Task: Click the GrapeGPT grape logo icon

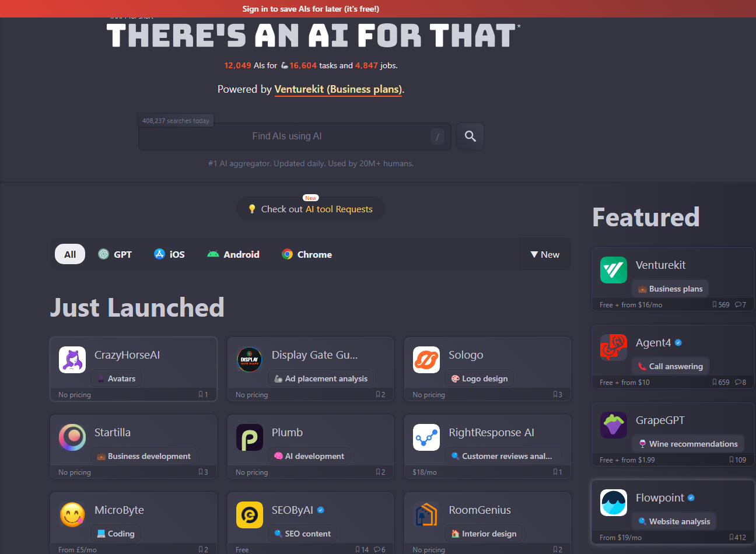Action: click(614, 425)
